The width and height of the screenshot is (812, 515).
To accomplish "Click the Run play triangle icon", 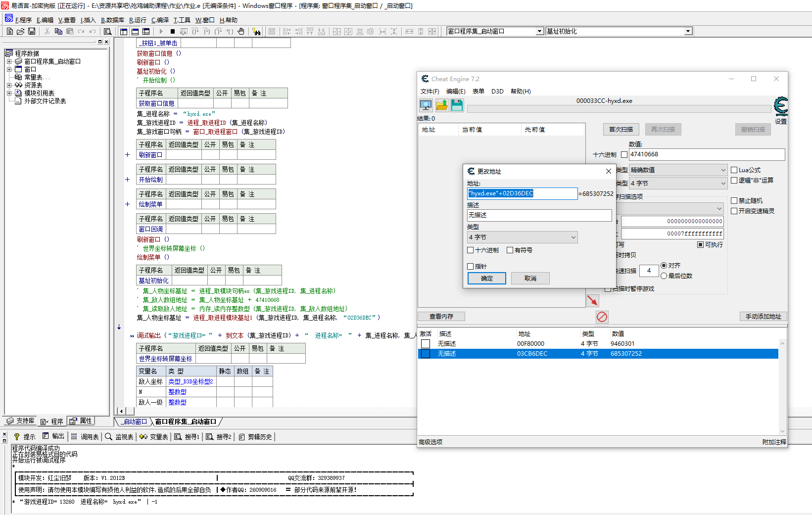I will pyautogui.click(x=161, y=31).
